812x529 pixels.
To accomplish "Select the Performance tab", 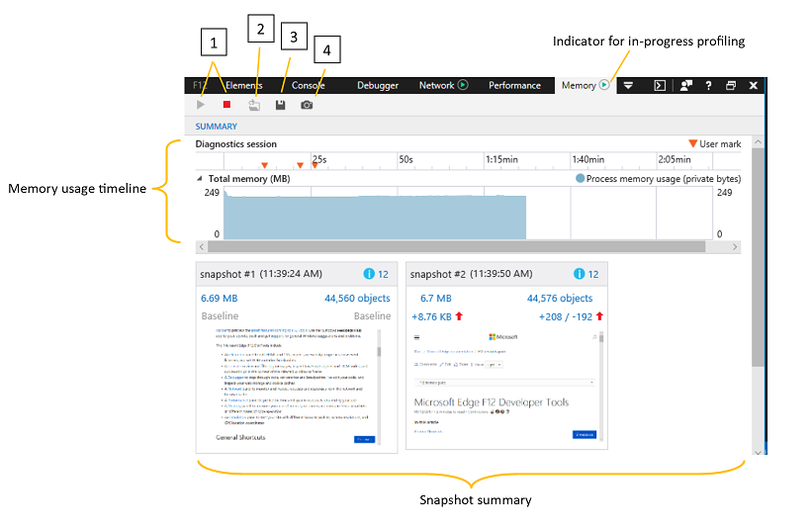I will coord(514,85).
